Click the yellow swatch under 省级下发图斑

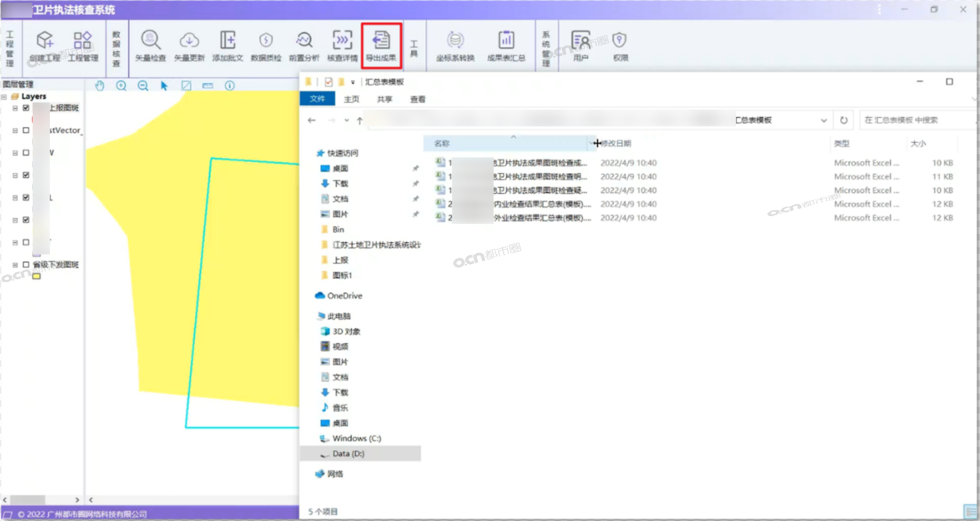tap(37, 277)
